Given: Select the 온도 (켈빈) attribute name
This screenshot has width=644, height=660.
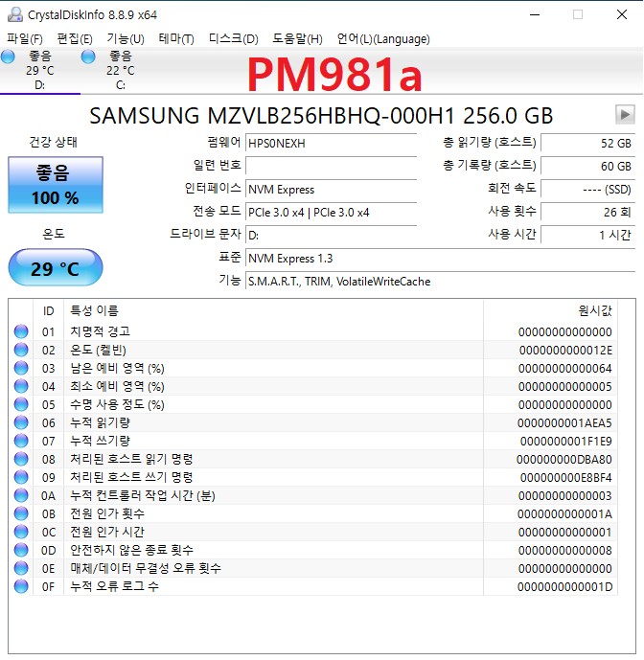Looking at the screenshot, I should (x=98, y=350).
